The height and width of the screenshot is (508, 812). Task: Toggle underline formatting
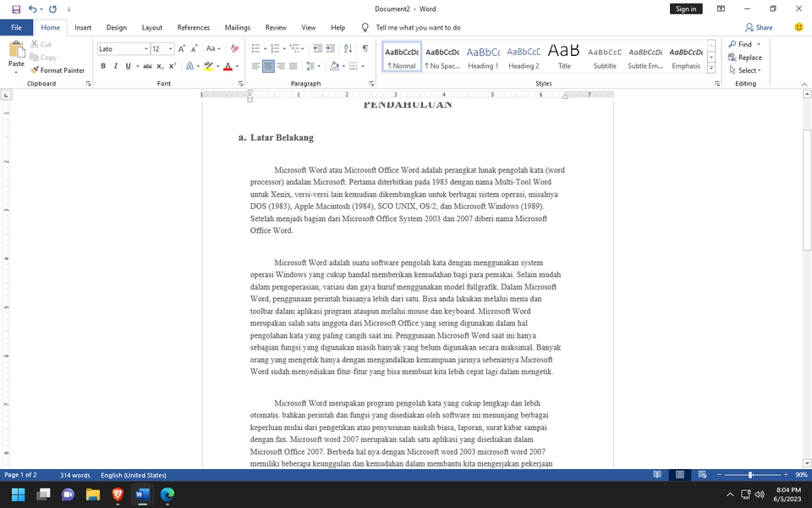(128, 66)
